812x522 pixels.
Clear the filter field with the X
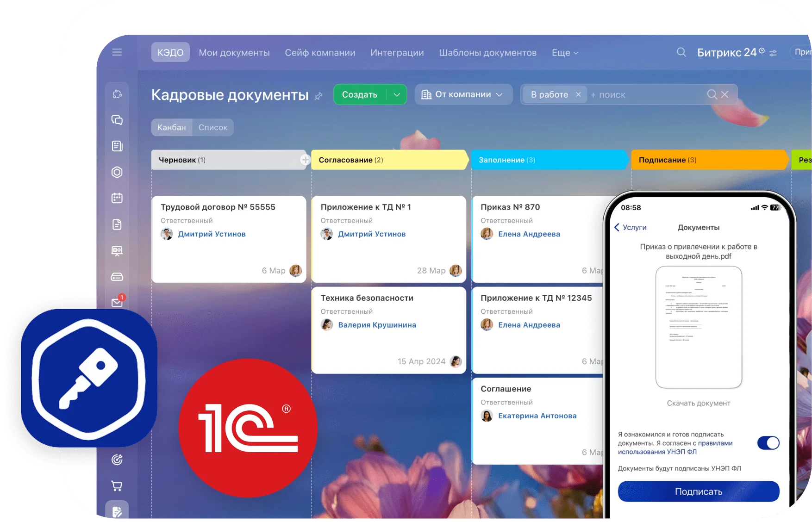pyautogui.click(x=725, y=94)
